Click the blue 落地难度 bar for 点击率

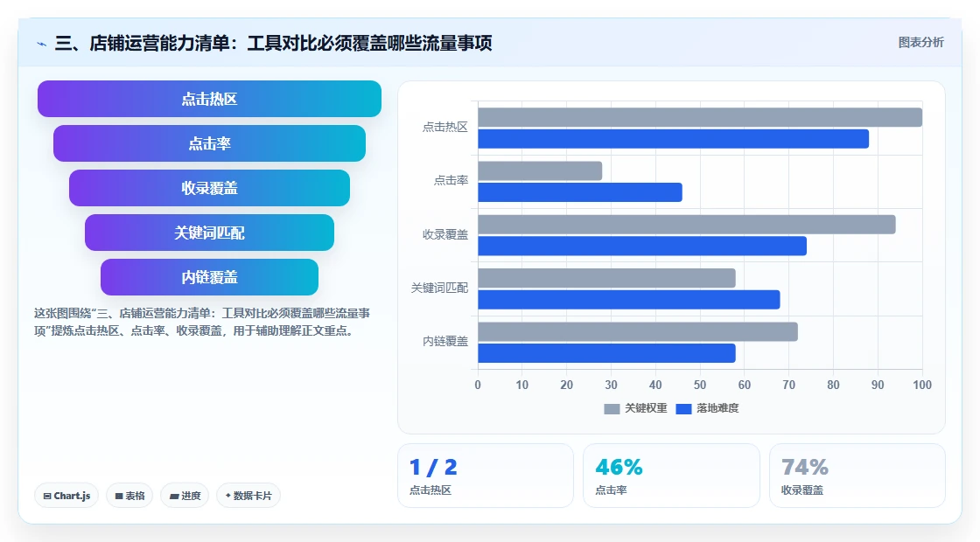(x=580, y=192)
